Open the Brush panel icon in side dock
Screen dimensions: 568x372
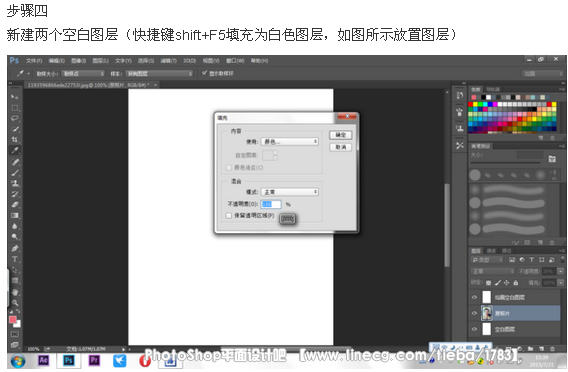coord(460,112)
